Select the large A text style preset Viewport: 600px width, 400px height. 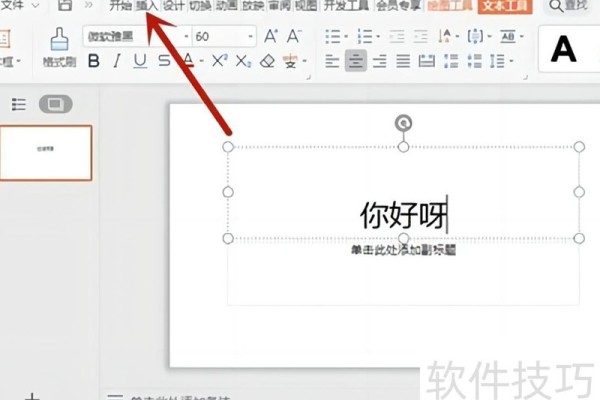pos(564,49)
